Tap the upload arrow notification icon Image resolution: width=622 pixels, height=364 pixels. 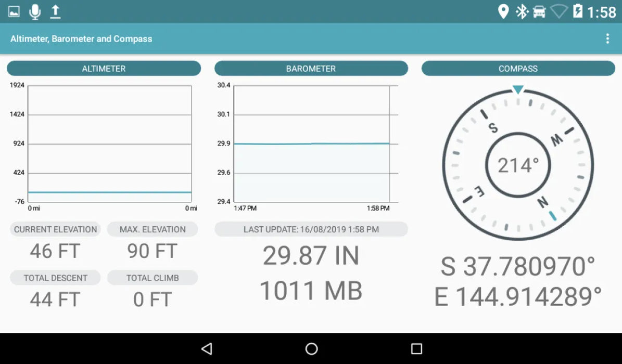tap(55, 11)
